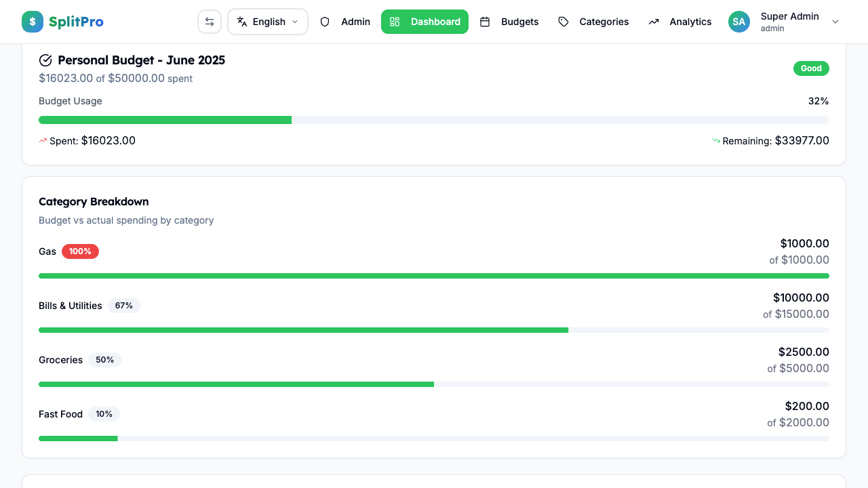Image resolution: width=868 pixels, height=488 pixels.
Task: Click the Admin link
Action: click(355, 22)
